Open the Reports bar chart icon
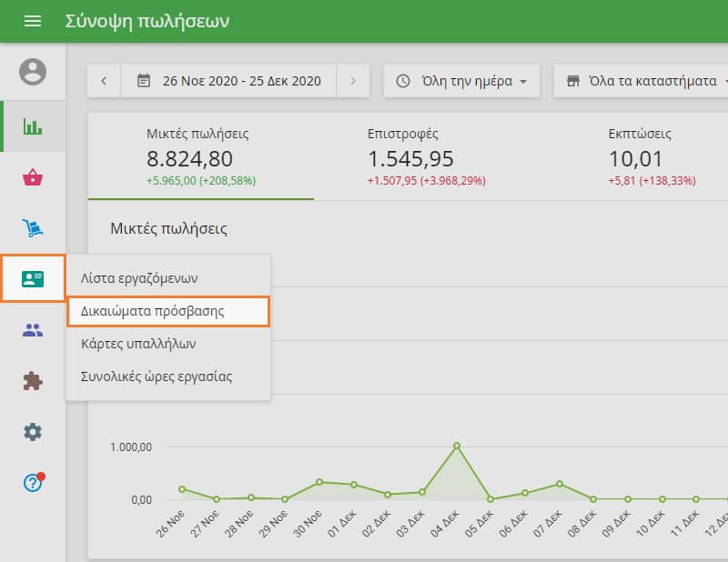Viewport: 728px width, 562px height. (33, 126)
